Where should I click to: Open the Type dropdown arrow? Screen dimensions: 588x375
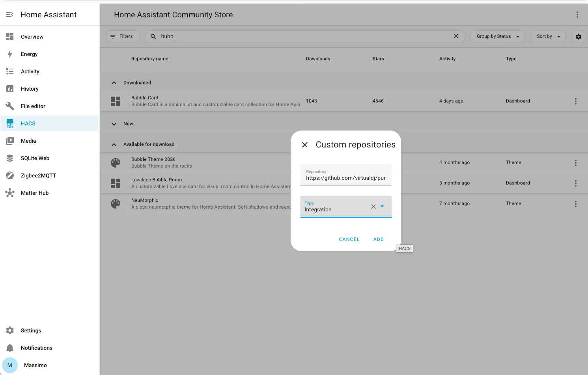382,207
